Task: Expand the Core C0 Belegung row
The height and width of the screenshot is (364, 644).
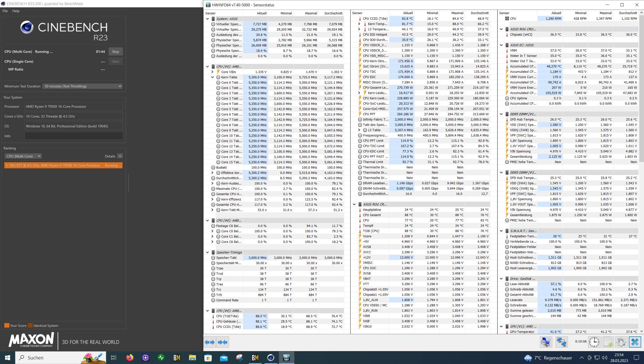Action: coord(212,231)
